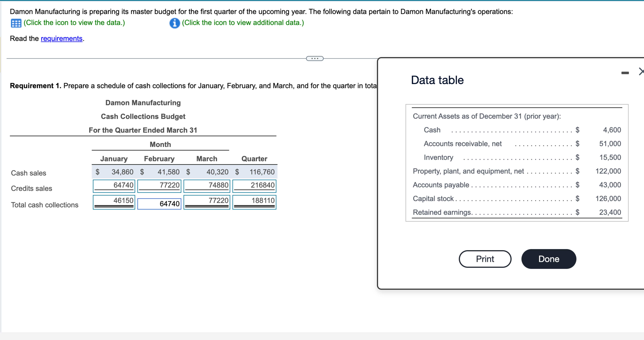Click the March column header

click(x=207, y=159)
